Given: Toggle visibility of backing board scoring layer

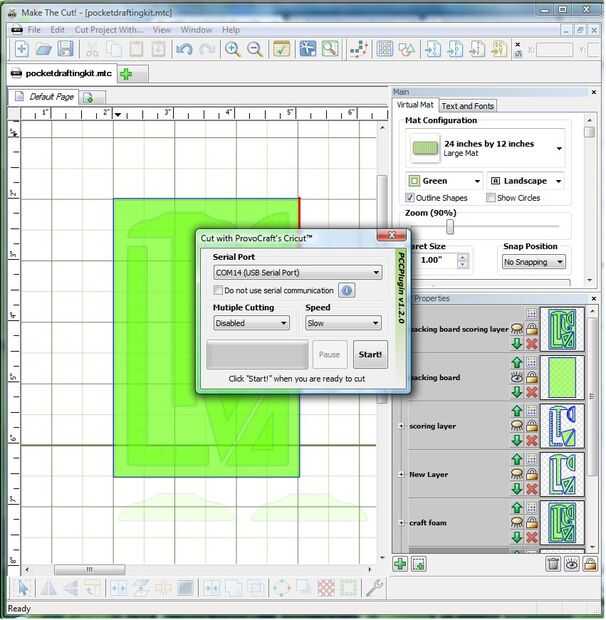Looking at the screenshot, I should (x=517, y=329).
